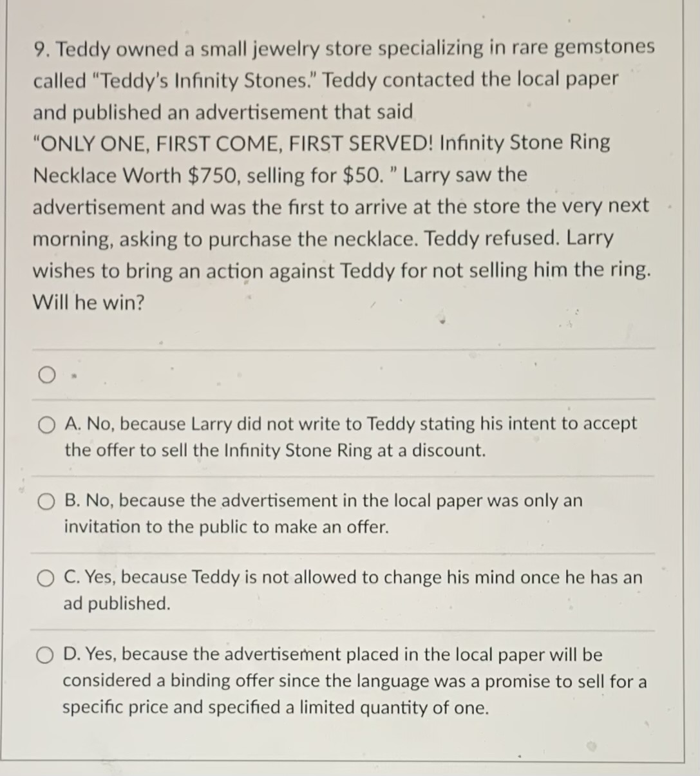
Task: Select the radio button for answer A
Action: pos(46,425)
